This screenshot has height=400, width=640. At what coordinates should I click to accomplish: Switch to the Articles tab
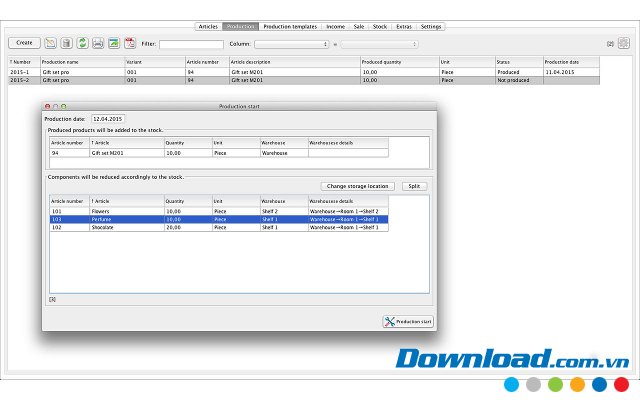pos(208,26)
